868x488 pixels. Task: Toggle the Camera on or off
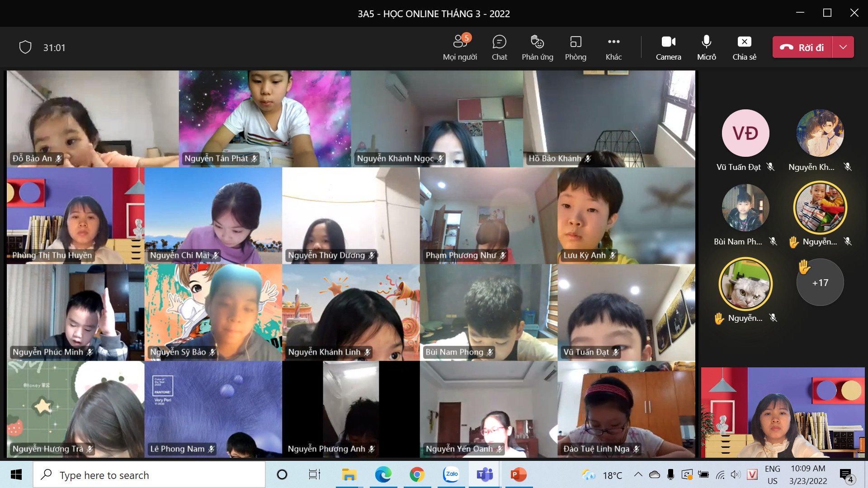click(x=668, y=47)
